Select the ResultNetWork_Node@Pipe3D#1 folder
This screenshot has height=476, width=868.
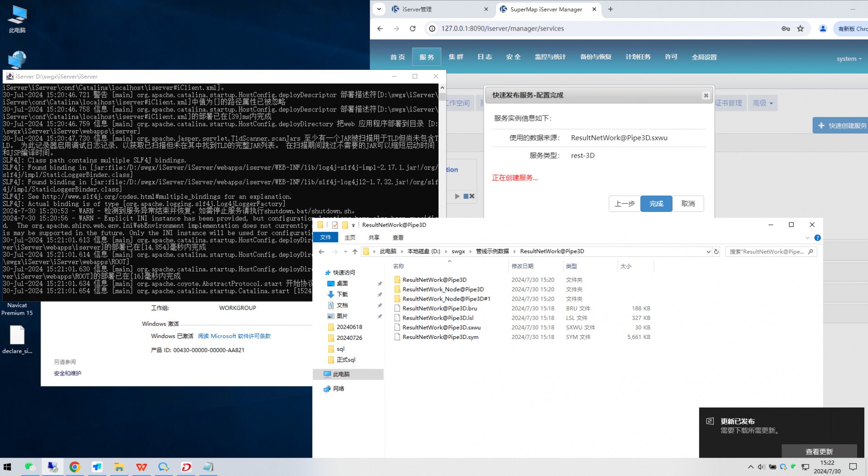(446, 299)
